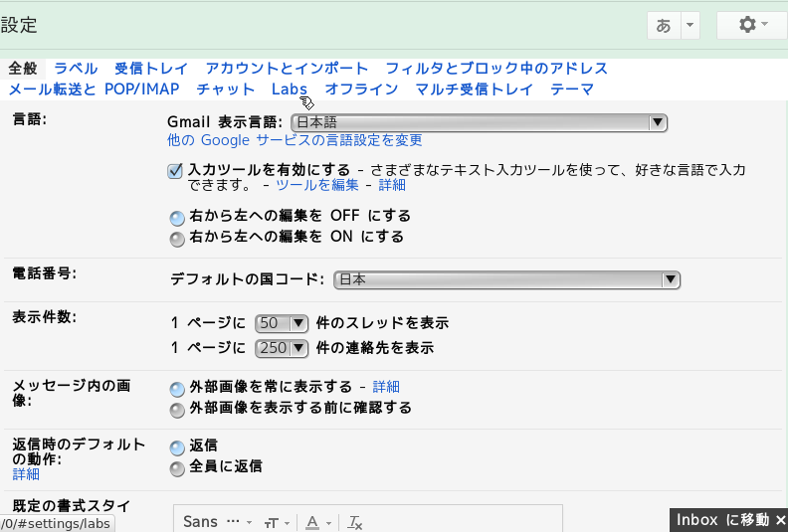The width and height of the screenshot is (788, 532).
Task: Dismiss the 'Inbox に移動' popup with X
Action: tap(780, 520)
